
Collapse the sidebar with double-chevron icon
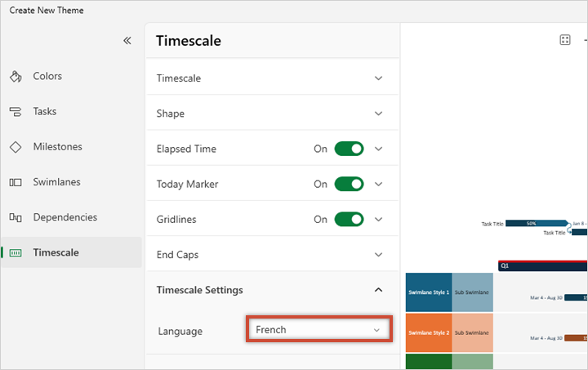(127, 40)
